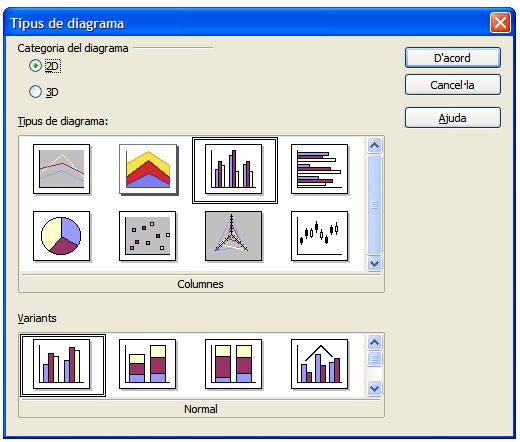The height and width of the screenshot is (442, 520).
Task: Pick the horizontal Bars chart type
Action: 319,169
